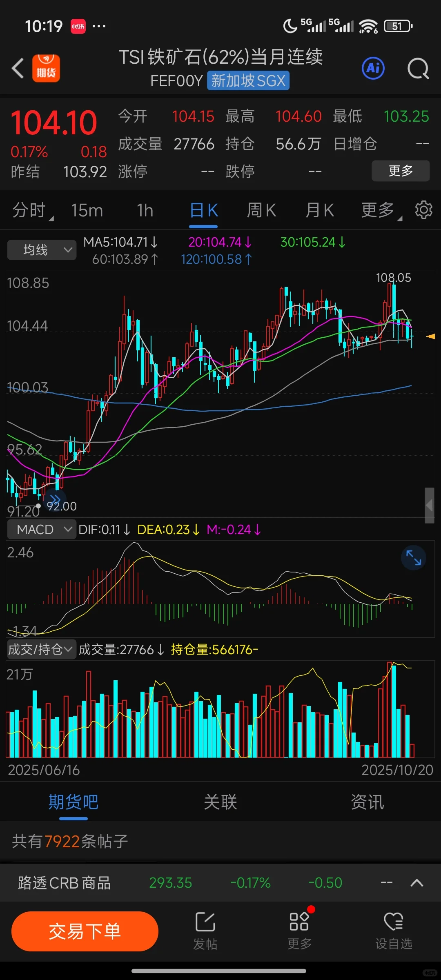Open the 均线 indicator dropdown
The image size is (441, 980).
(42, 250)
